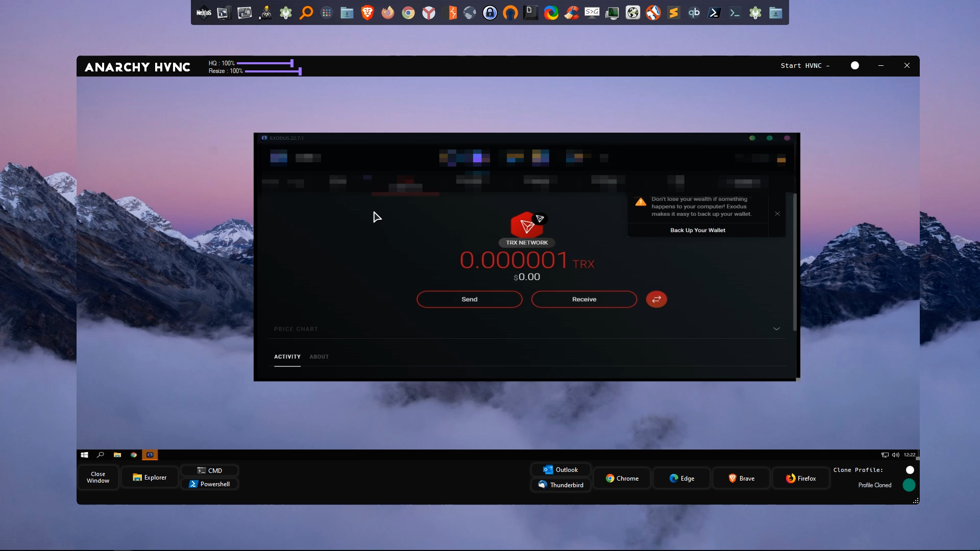Toggle the Start HVNC switch
Image resolution: width=980 pixels, height=551 pixels.
(x=855, y=65)
